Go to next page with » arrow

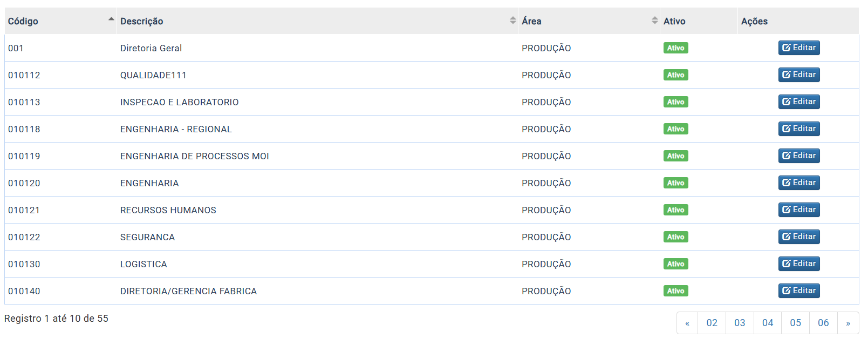pyautogui.click(x=848, y=323)
